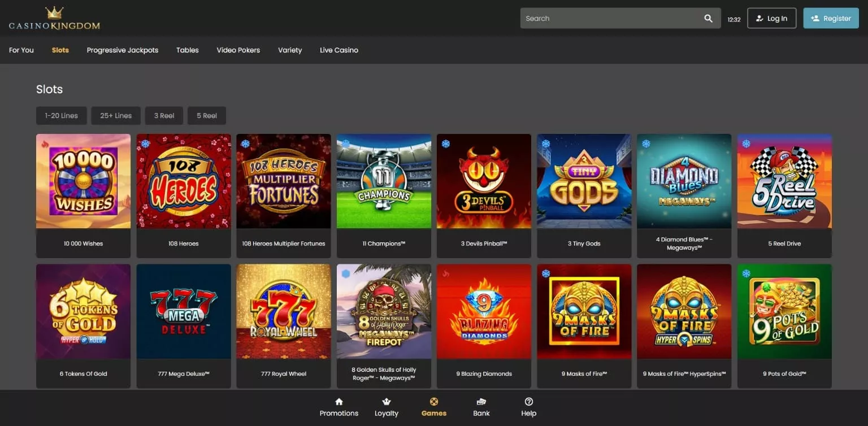Click the flame badge on 10 000 Wishes
The width and height of the screenshot is (868, 426).
45,144
